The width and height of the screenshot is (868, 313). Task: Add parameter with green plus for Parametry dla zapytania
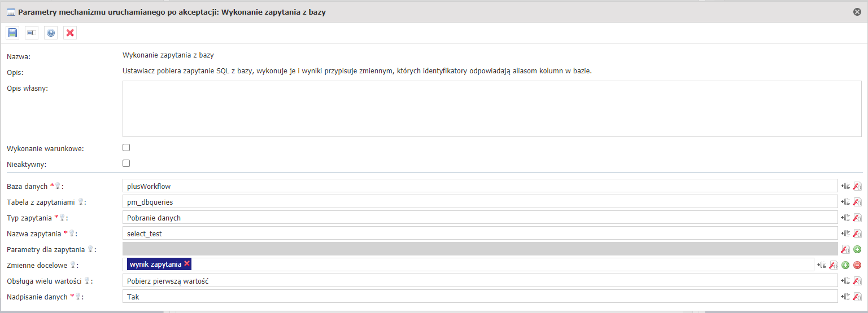click(x=857, y=249)
